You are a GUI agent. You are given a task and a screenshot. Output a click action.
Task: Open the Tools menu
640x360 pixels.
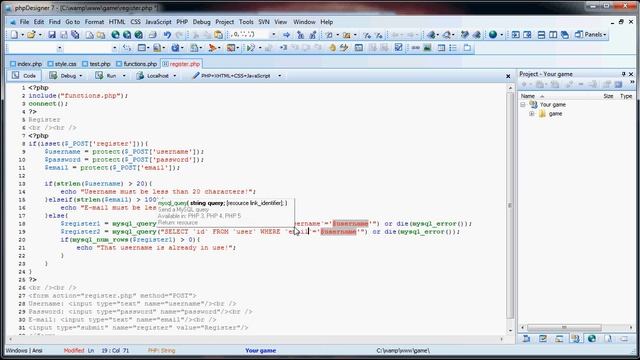(x=246, y=22)
